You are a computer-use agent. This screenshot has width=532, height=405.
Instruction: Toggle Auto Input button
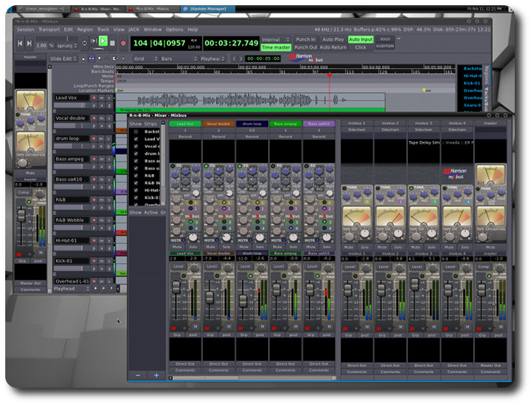point(360,40)
